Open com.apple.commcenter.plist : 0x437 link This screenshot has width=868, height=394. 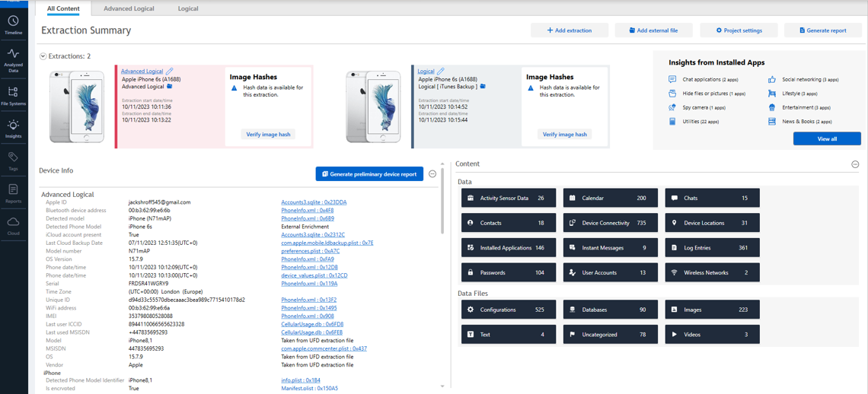(324, 348)
